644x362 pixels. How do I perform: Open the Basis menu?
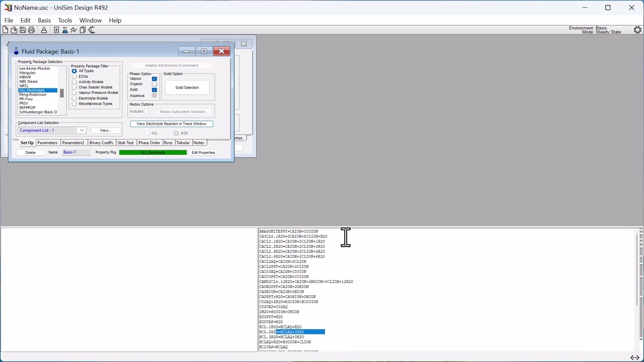coord(44,20)
